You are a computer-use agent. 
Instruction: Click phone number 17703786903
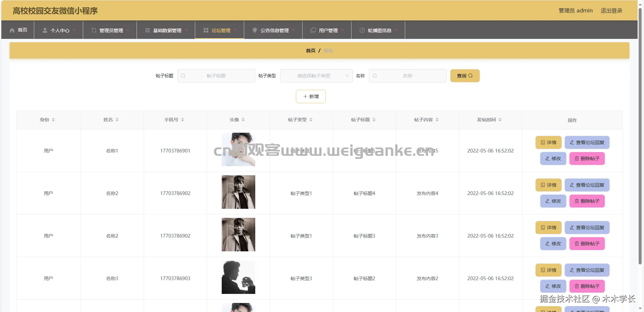(175, 278)
